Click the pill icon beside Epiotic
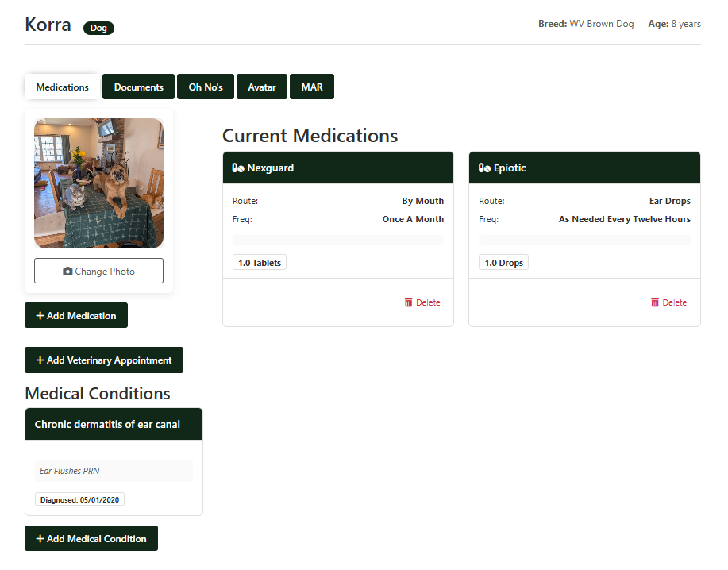Image resolution: width=728 pixels, height=570 pixels. [x=484, y=168]
